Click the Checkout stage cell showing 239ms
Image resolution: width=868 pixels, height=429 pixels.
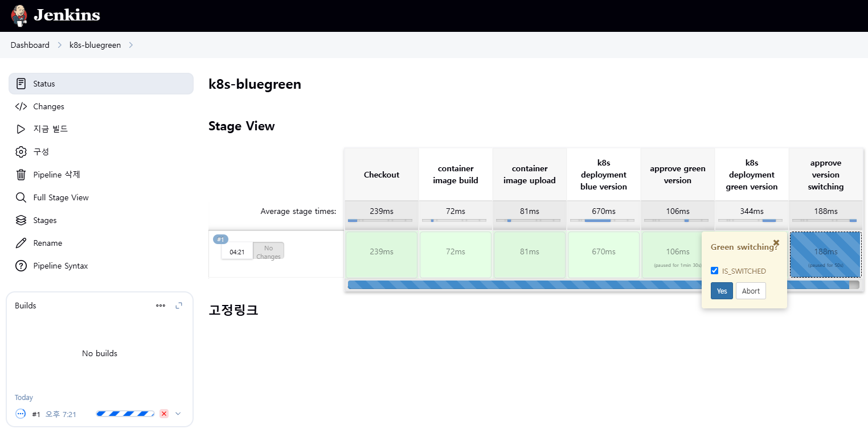382,255
